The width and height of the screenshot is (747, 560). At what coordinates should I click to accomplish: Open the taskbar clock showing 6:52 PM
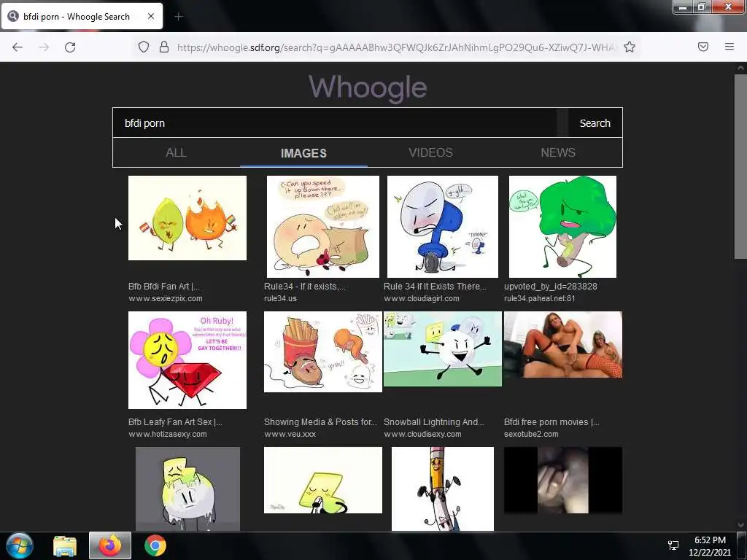(x=709, y=546)
